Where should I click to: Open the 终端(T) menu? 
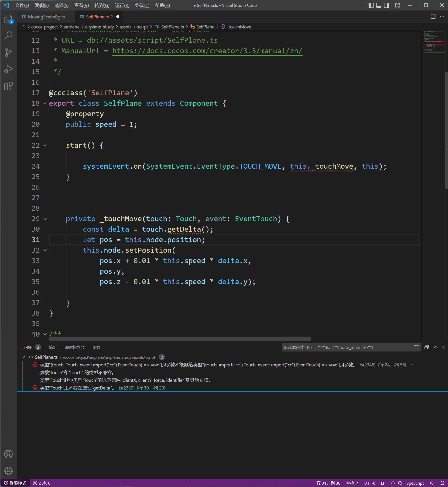click(142, 5)
